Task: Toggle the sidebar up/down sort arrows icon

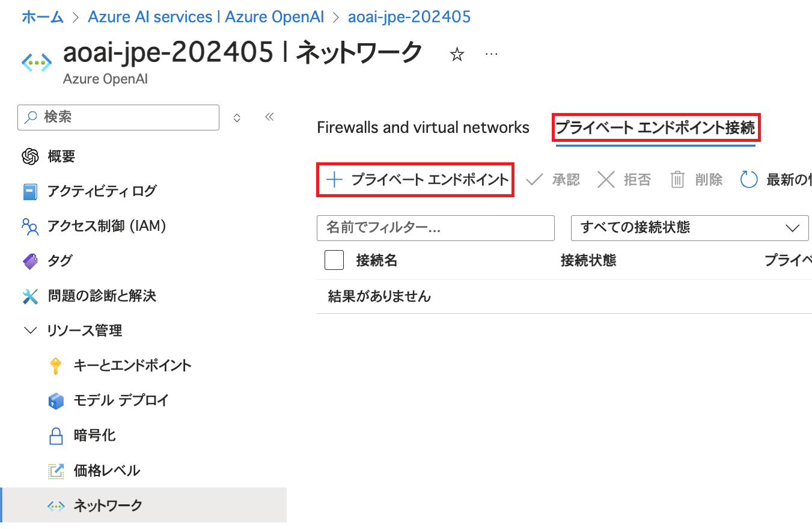Action: click(237, 118)
